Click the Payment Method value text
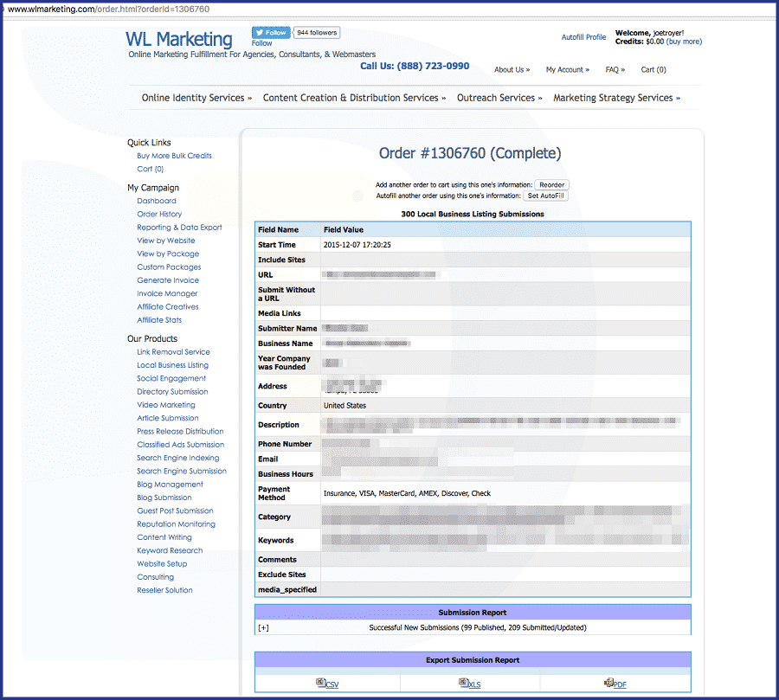This screenshot has width=779, height=700. coord(407,493)
